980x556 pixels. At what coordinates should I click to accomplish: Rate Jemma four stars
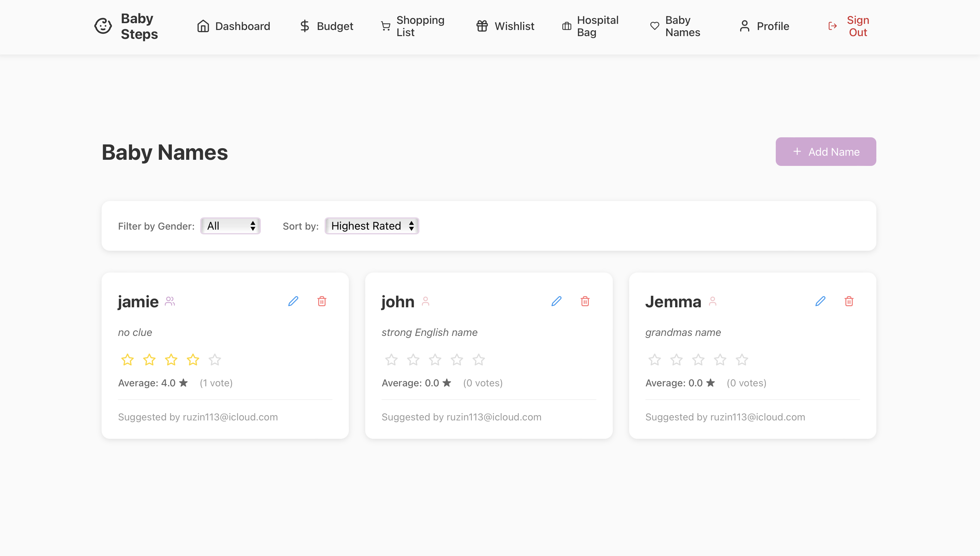(x=720, y=360)
